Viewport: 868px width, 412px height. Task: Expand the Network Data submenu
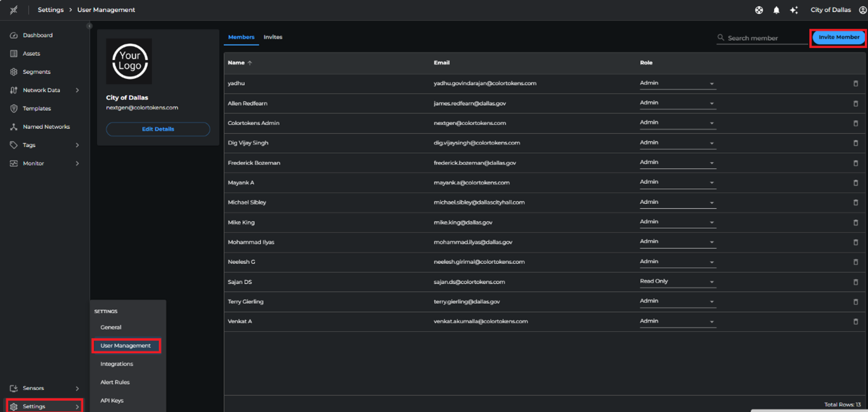point(77,90)
